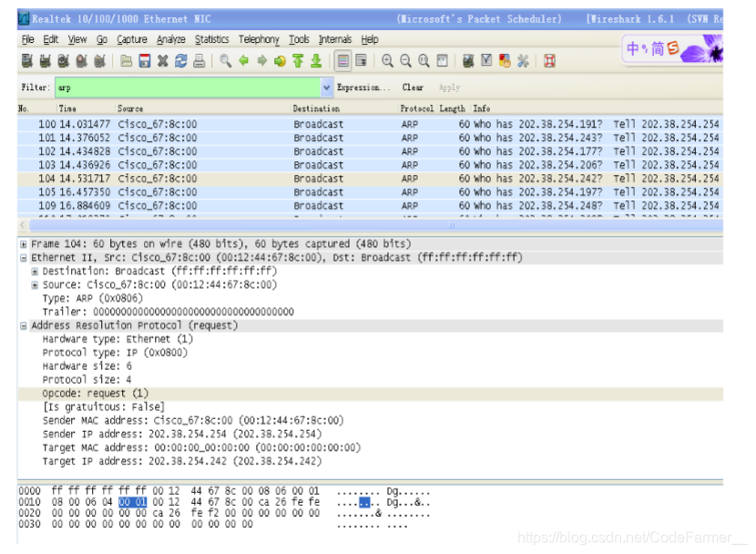Select packet 102 asking for 202.38.254.177
This screenshot has width=756, height=554.
tap(370, 151)
